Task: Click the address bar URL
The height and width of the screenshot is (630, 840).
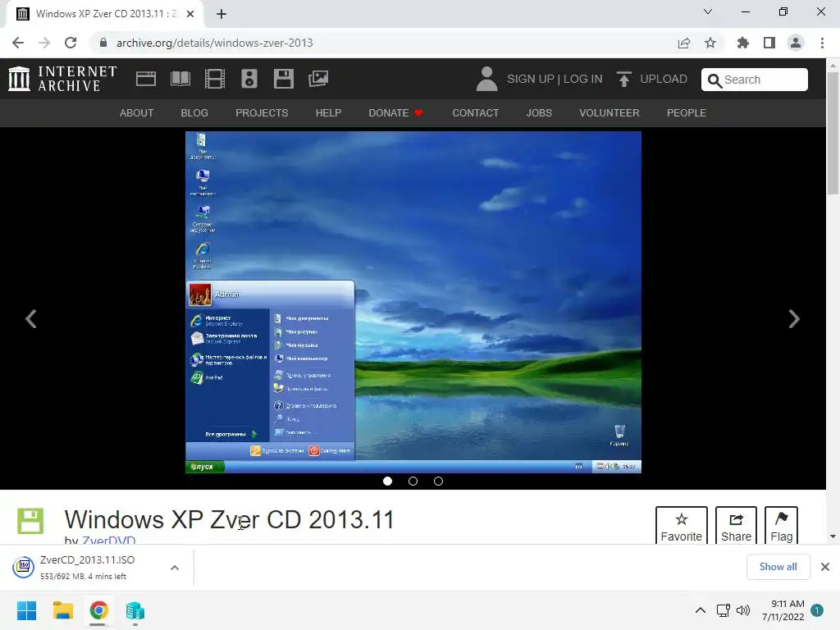Action: 214,43
